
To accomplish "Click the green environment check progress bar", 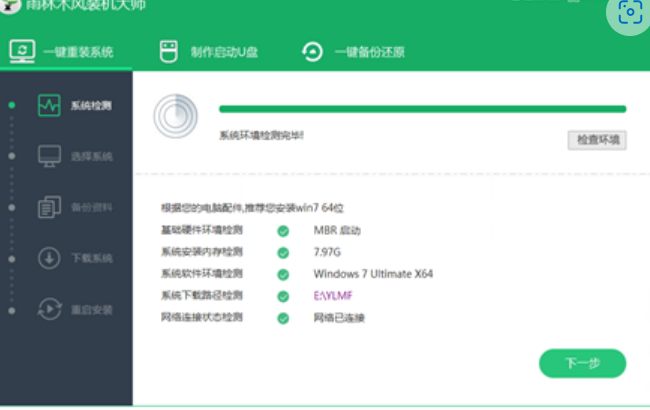I will tap(422, 109).
